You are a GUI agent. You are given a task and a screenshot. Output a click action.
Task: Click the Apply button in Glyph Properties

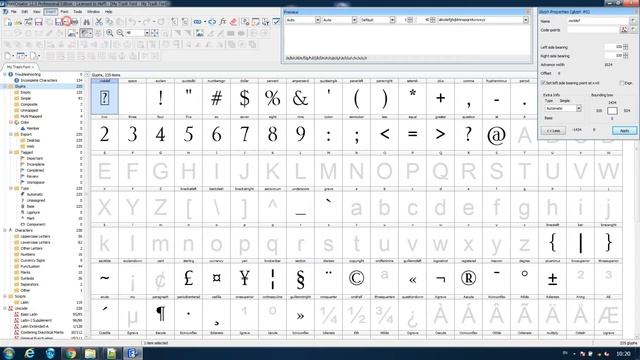pyautogui.click(x=624, y=131)
